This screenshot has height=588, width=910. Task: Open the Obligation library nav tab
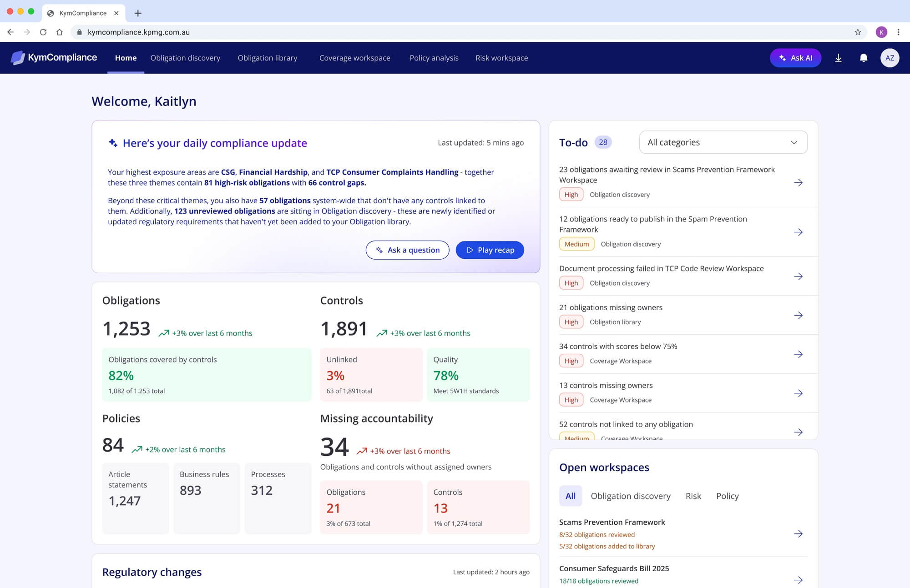[268, 58]
